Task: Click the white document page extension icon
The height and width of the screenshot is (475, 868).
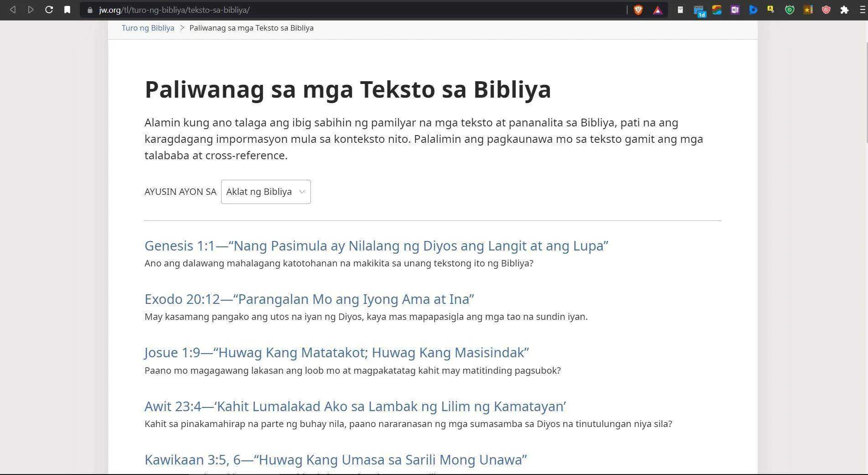Action: coord(680,10)
